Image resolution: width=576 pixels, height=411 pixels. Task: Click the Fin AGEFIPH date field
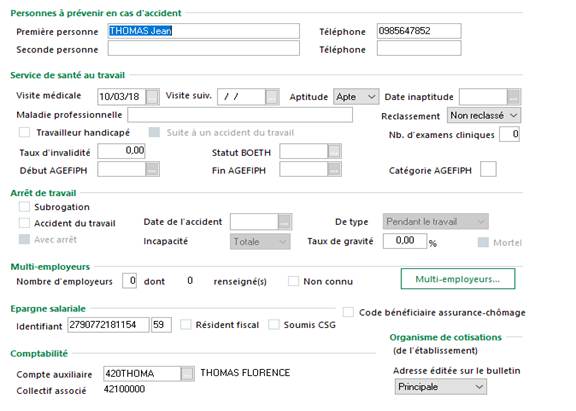(304, 169)
